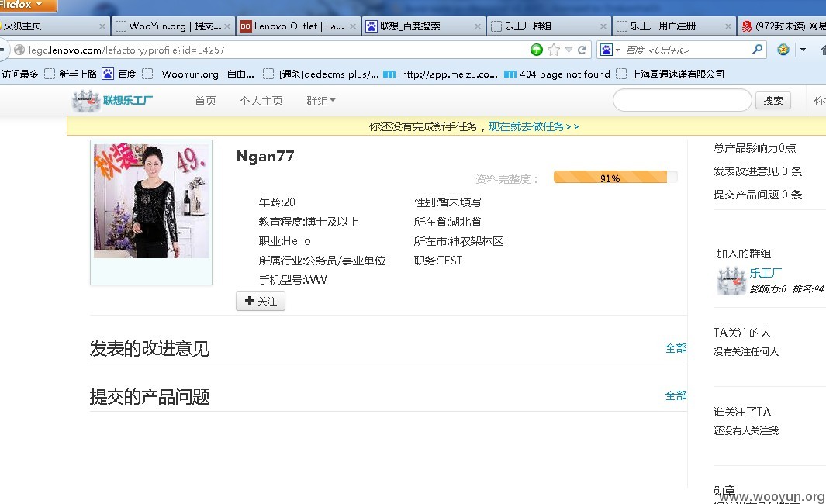Click the 教育程度:博士及以上 text

click(x=309, y=222)
